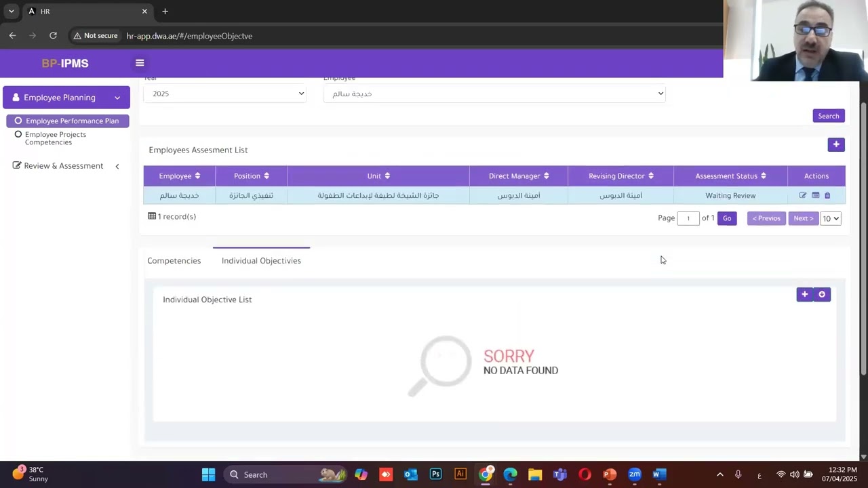This screenshot has height=488, width=868.
Task: Open Windows Start menu
Action: pyautogui.click(x=208, y=474)
